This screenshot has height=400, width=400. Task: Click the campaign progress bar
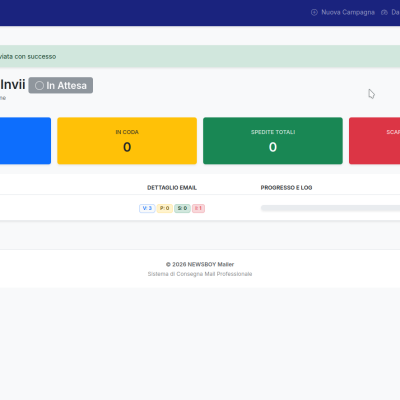tap(330, 208)
